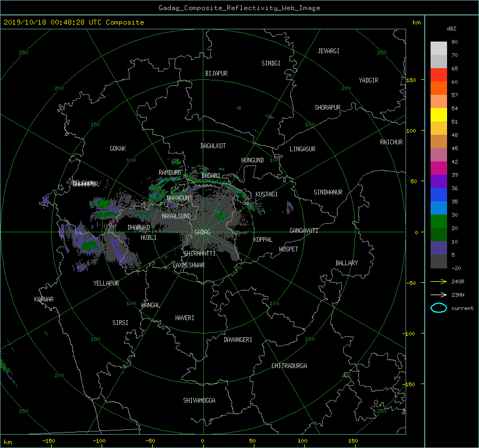Choose the gold swatch between 51 and 48 dBZ

(439, 128)
